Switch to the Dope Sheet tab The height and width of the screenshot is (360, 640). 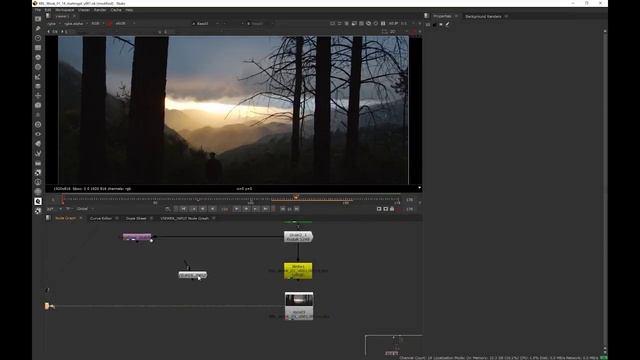pos(136,218)
